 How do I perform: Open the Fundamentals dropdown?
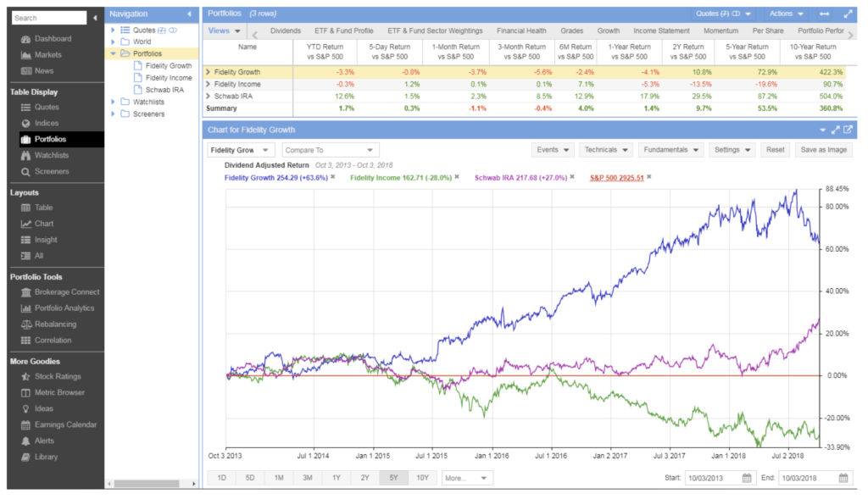point(670,150)
